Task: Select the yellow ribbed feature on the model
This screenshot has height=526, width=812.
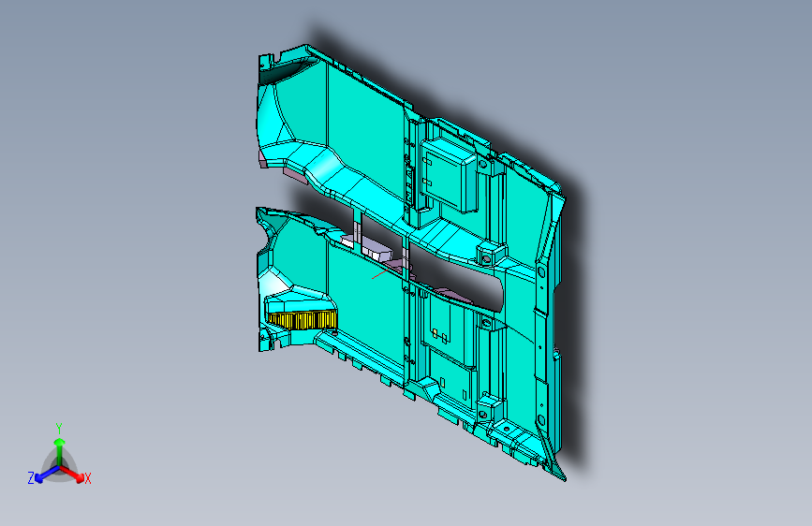Action: (302, 320)
